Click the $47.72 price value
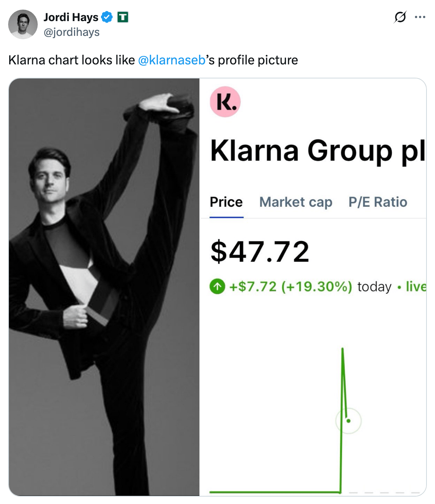 (x=260, y=252)
